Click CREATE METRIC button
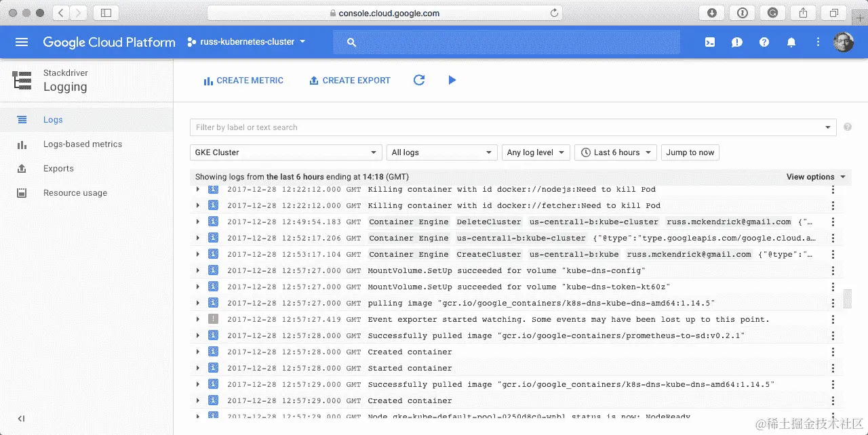 (x=243, y=80)
